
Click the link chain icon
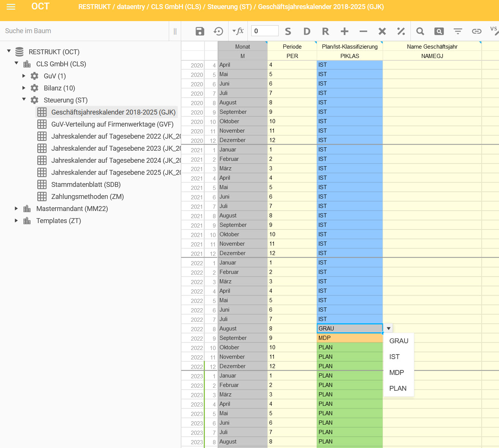pos(476,31)
